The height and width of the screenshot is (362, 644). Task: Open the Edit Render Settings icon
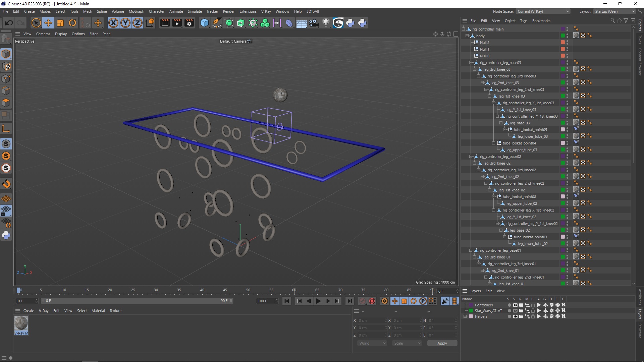189,23
